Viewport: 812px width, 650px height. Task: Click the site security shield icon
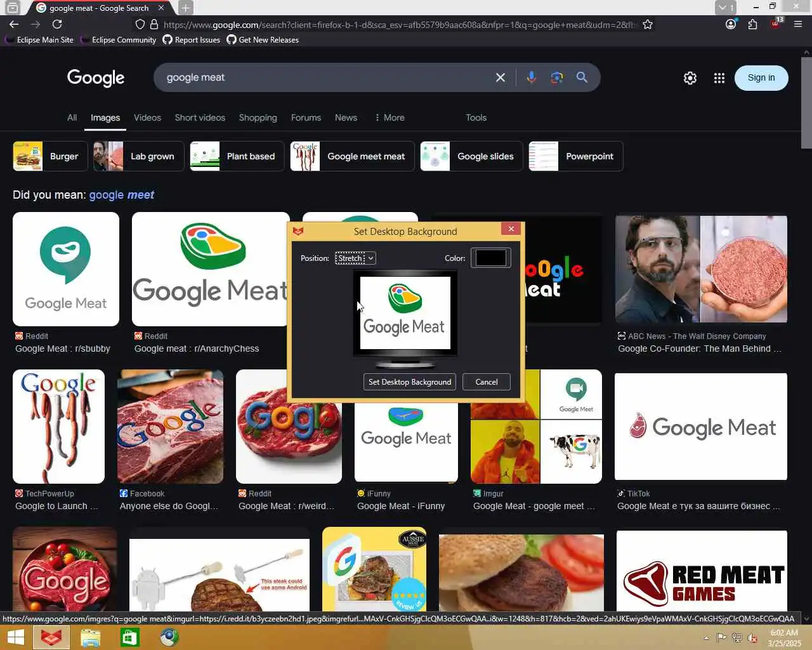coord(140,24)
